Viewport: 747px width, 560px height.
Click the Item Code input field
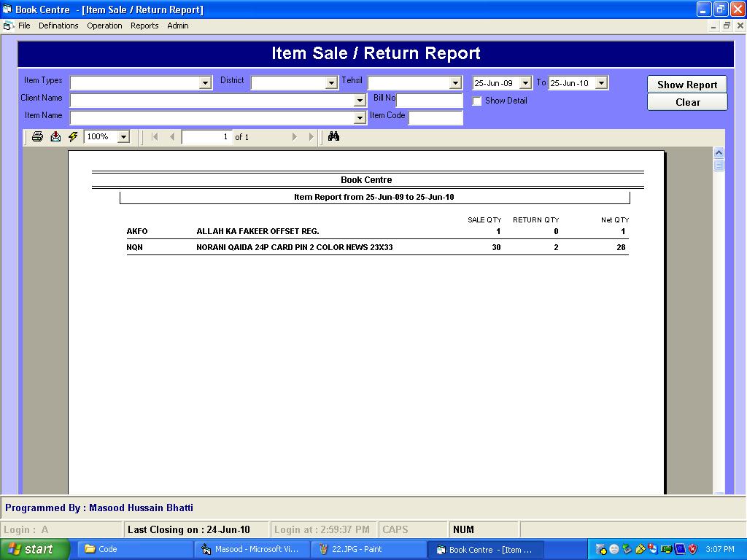[436, 117]
